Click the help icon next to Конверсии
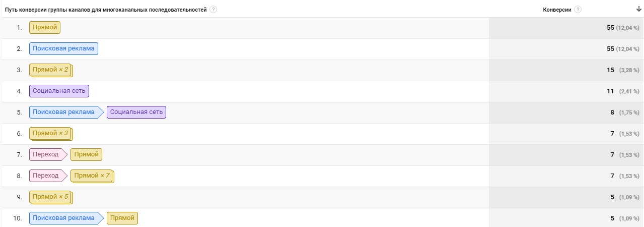The image size is (644, 227). pyautogui.click(x=578, y=10)
